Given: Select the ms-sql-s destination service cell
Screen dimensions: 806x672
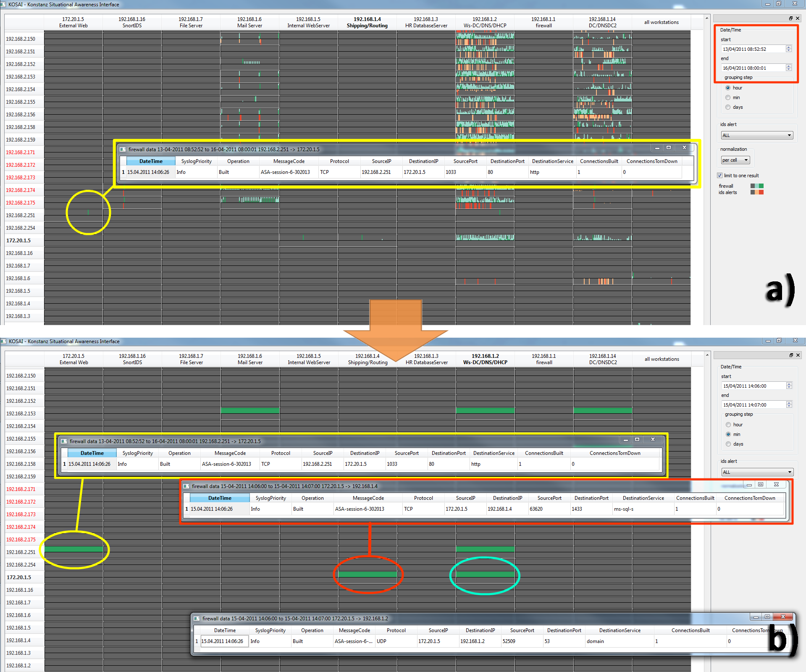Looking at the screenshot, I should [642, 509].
